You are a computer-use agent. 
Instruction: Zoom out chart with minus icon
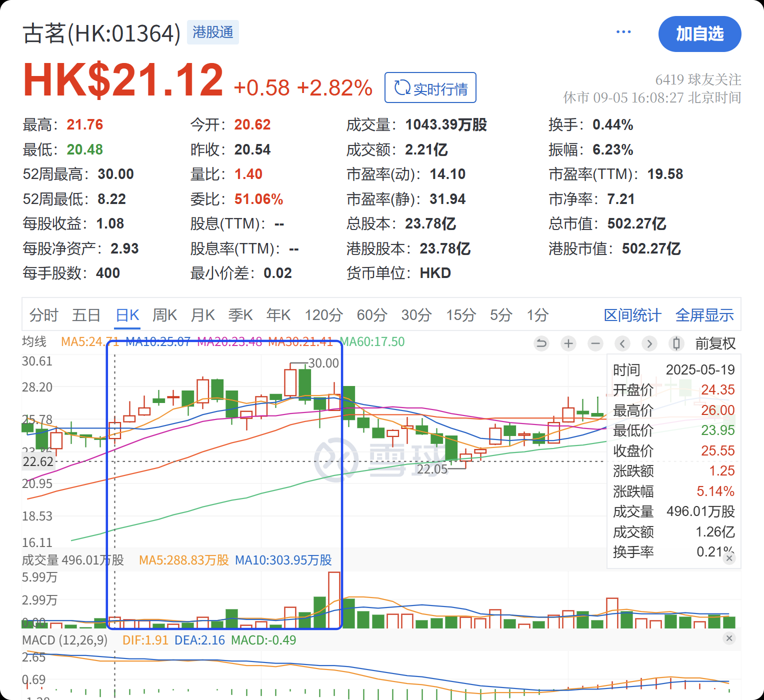[595, 343]
